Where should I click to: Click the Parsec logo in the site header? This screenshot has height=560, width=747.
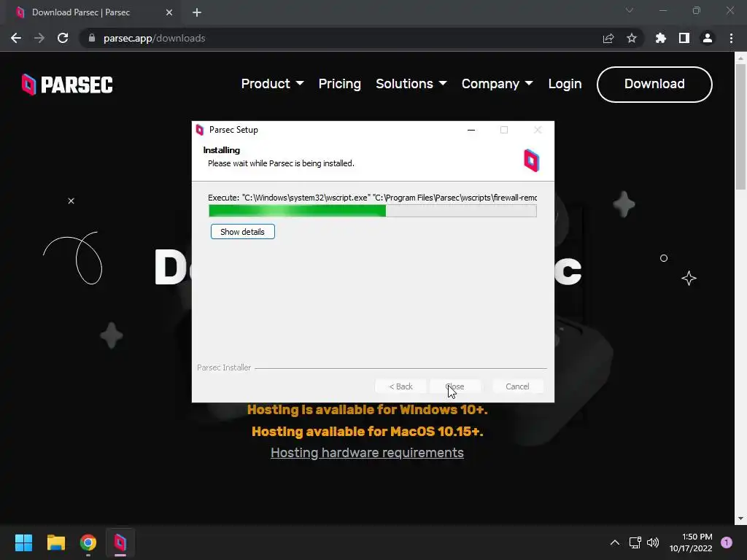[67, 85]
